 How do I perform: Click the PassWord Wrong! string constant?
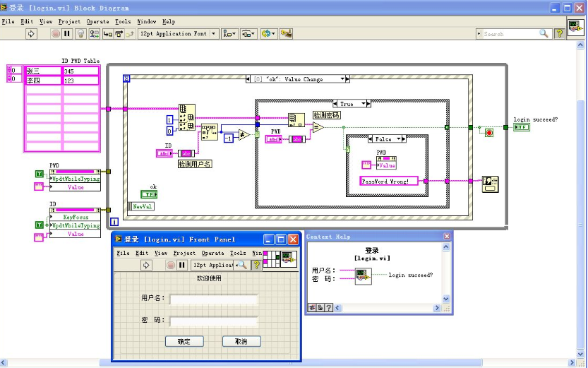(388, 182)
